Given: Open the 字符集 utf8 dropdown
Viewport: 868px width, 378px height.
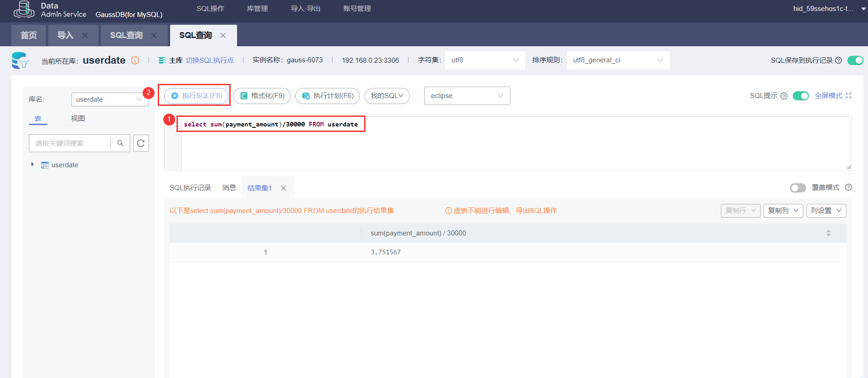Looking at the screenshot, I should (x=485, y=60).
